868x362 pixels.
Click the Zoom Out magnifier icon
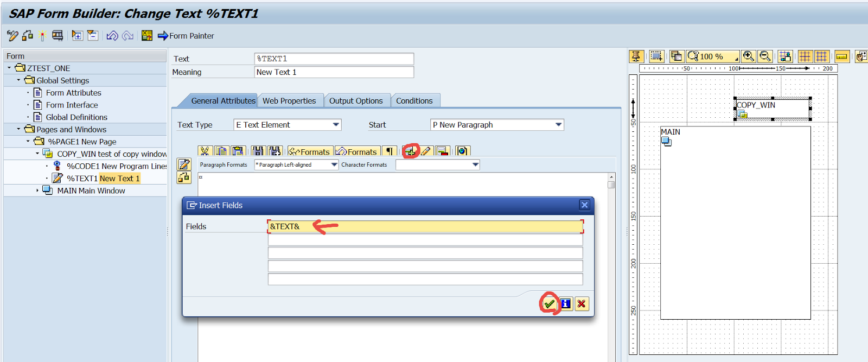click(x=765, y=56)
